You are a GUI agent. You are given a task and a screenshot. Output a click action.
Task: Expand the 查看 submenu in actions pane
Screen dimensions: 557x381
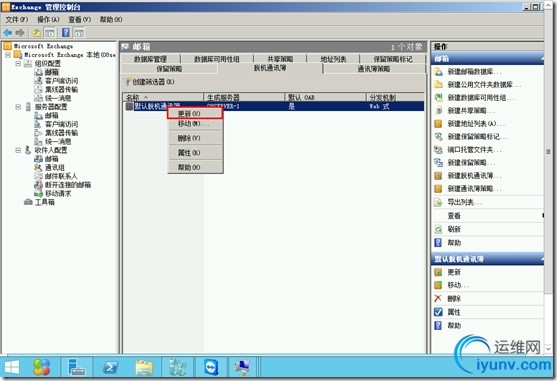click(487, 216)
